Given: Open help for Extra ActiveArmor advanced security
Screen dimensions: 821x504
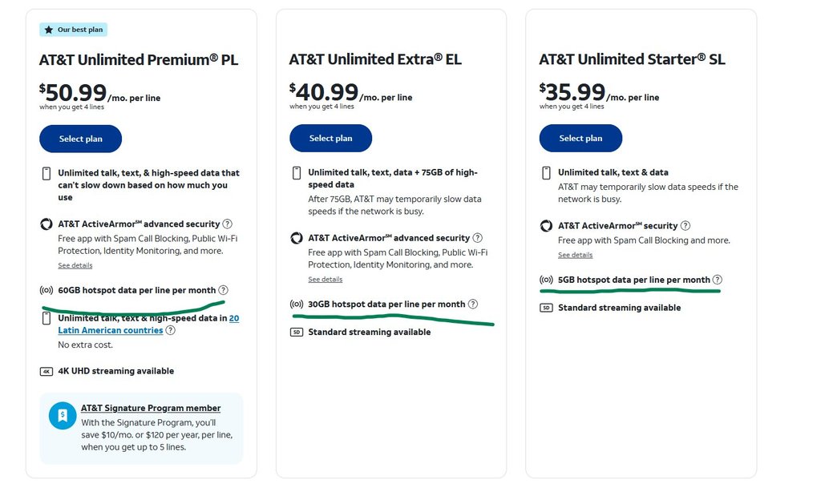Looking at the screenshot, I should [x=478, y=238].
